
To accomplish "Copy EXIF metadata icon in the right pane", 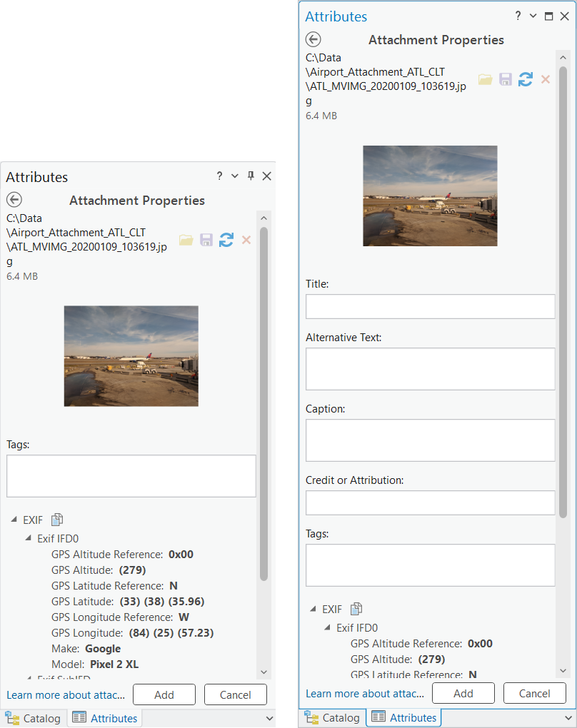I will pyautogui.click(x=356, y=609).
